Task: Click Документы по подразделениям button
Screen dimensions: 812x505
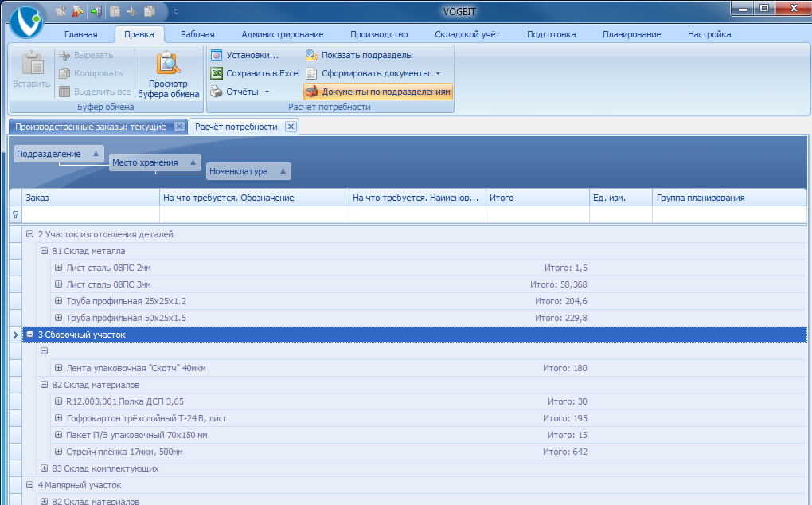Action: click(x=378, y=92)
